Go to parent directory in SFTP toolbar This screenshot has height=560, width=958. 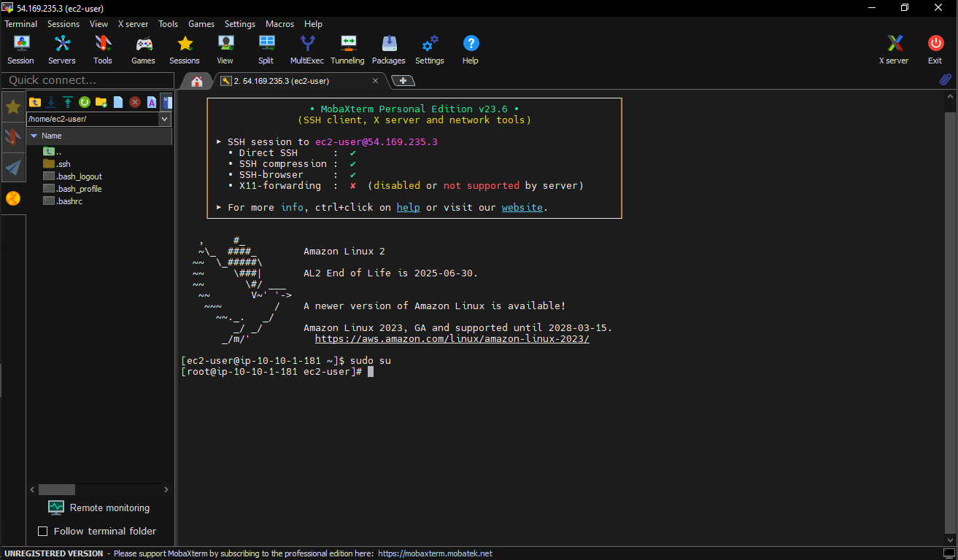click(34, 102)
